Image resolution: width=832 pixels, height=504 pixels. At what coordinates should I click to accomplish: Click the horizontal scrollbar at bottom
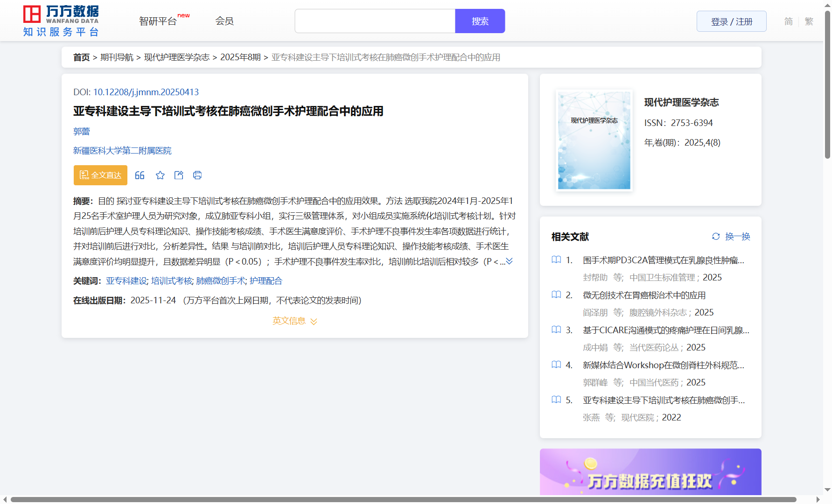point(403,499)
